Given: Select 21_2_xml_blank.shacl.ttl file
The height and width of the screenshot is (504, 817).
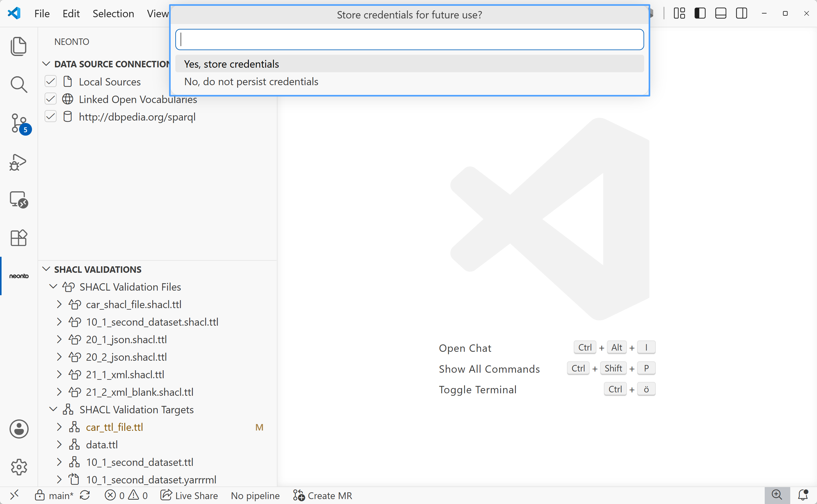Looking at the screenshot, I should (140, 392).
